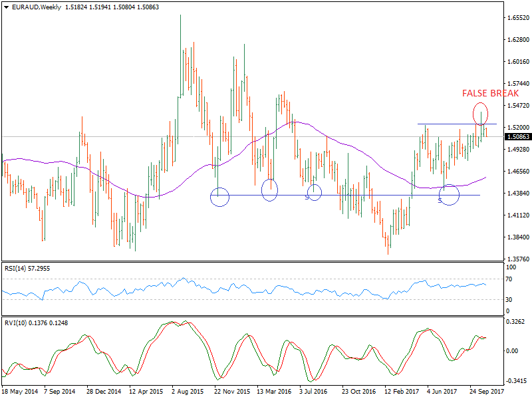
Task: Select the third blue circle near Jul 2016
Action: [315, 193]
